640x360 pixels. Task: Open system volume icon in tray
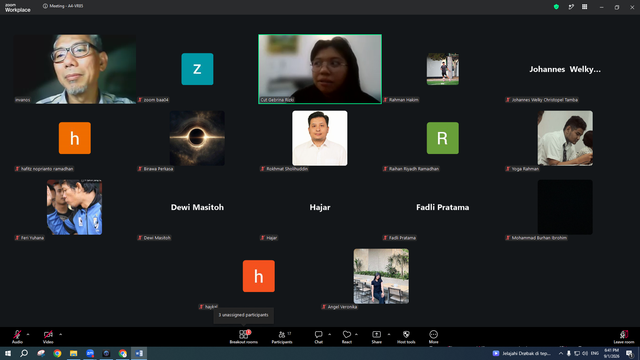click(x=585, y=353)
